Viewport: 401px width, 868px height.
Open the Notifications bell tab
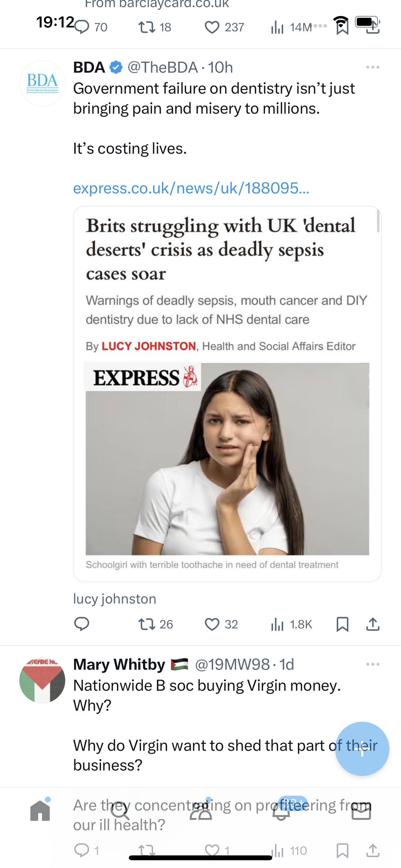click(281, 811)
